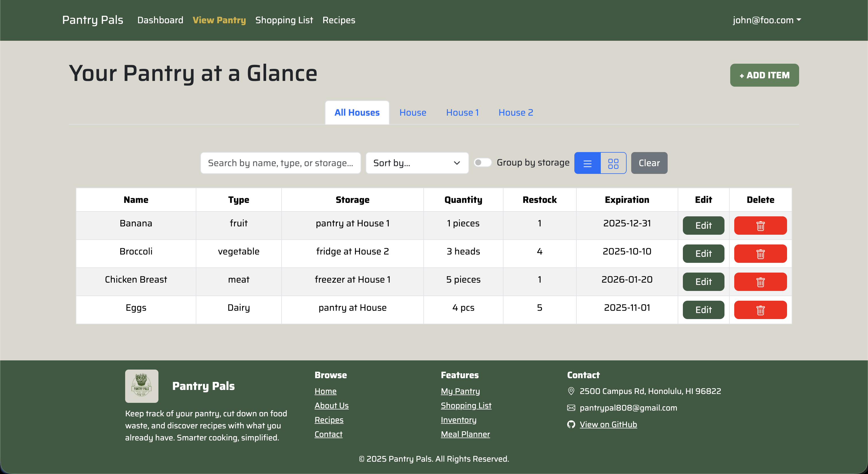
Task: Click the Pantry Pals footer logo
Action: (142, 386)
